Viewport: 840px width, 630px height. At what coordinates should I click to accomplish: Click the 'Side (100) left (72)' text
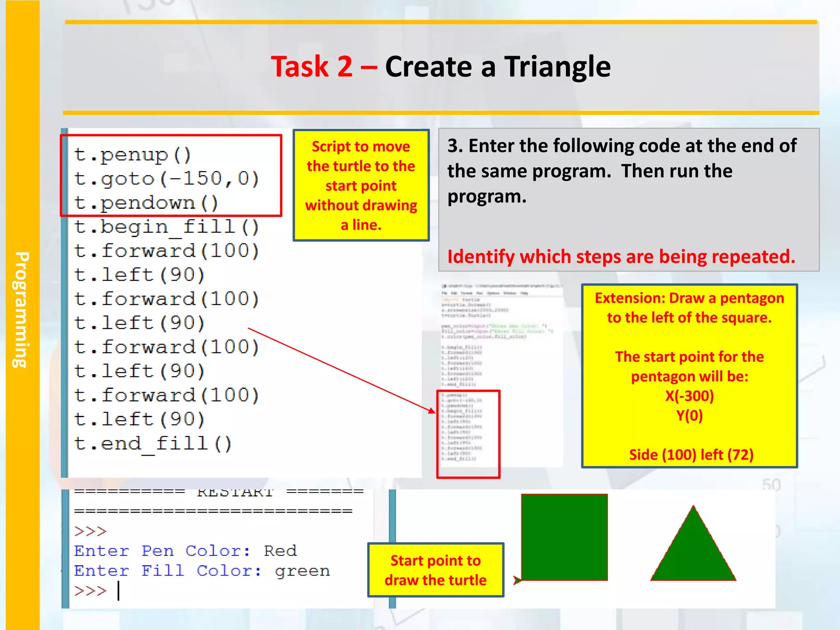click(x=691, y=454)
